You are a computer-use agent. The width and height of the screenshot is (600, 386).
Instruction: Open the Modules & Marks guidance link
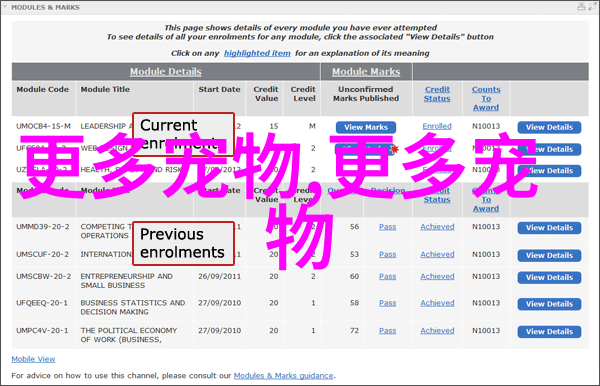coord(284,376)
